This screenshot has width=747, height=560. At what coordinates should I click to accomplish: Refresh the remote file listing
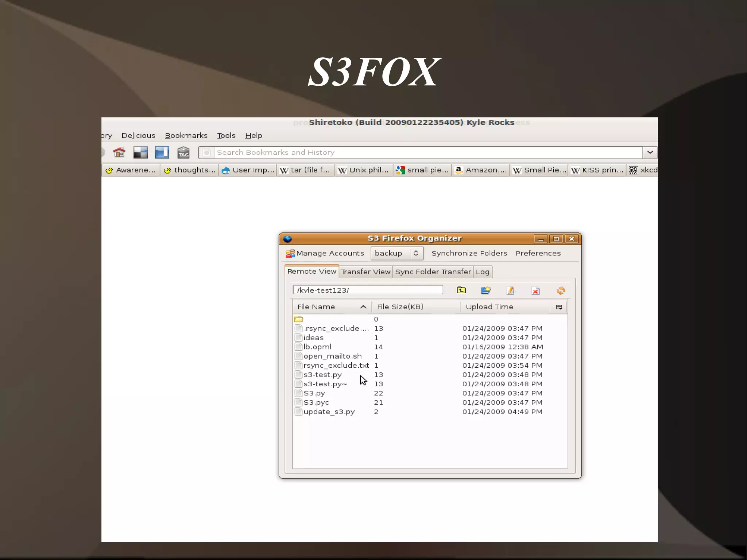[561, 290]
